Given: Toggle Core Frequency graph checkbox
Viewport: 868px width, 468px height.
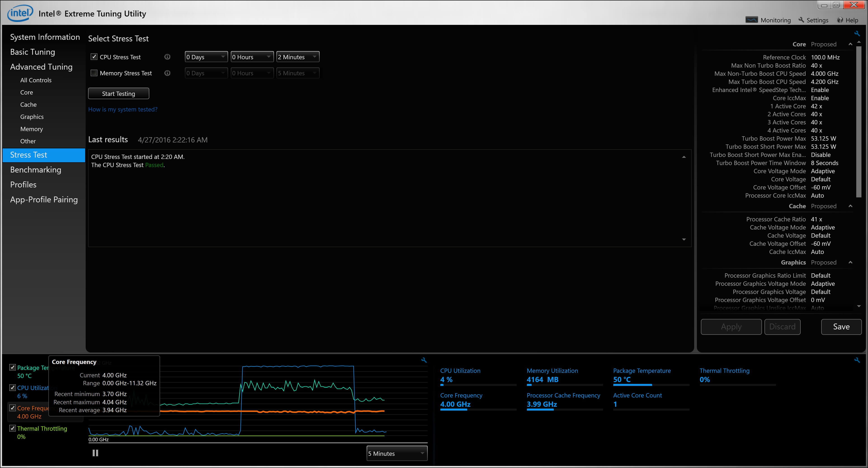Looking at the screenshot, I should 12,408.
